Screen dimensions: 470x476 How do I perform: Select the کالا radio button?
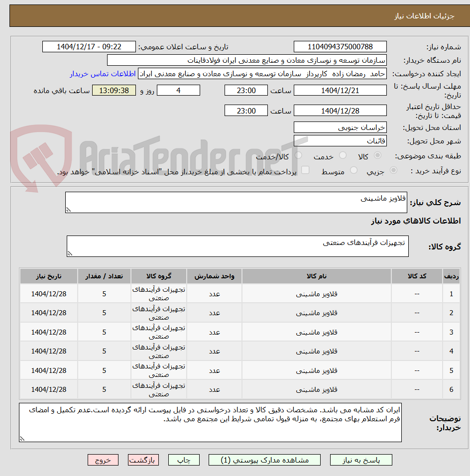(377, 155)
